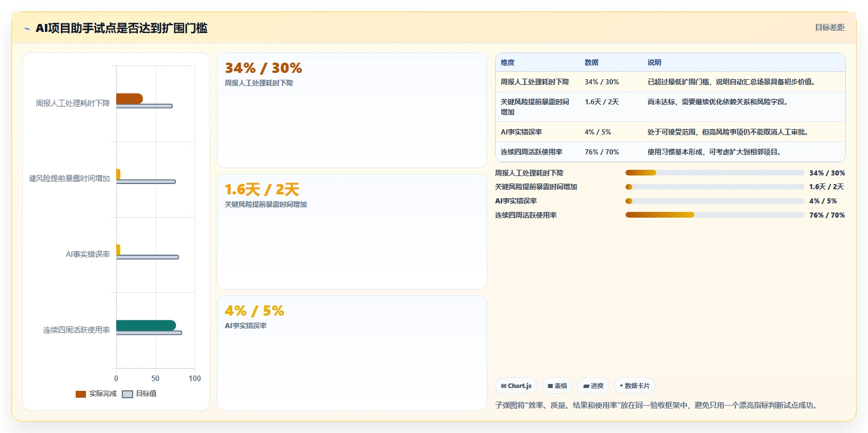Click the chart axis label AI事实错误率
Screen dimensions: 868x433
click(x=88, y=254)
